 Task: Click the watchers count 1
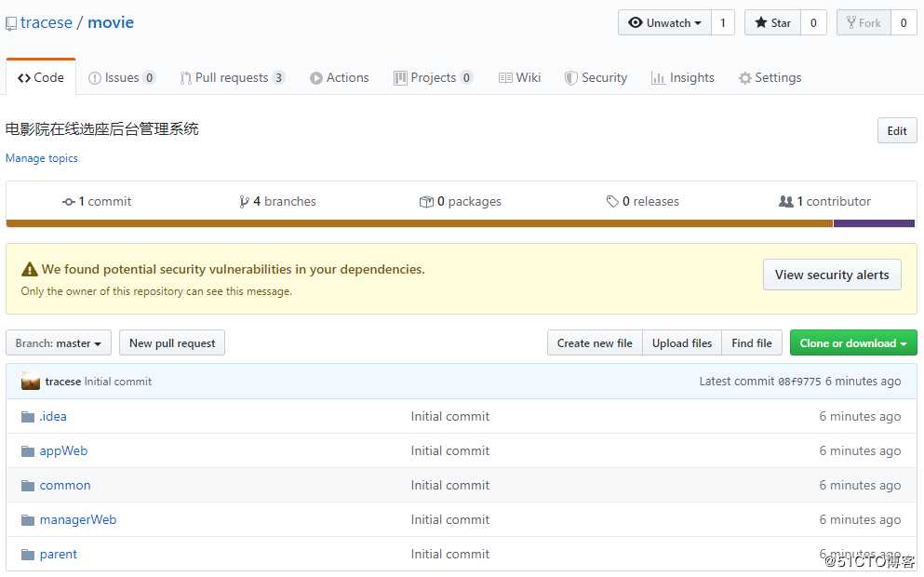tap(723, 22)
